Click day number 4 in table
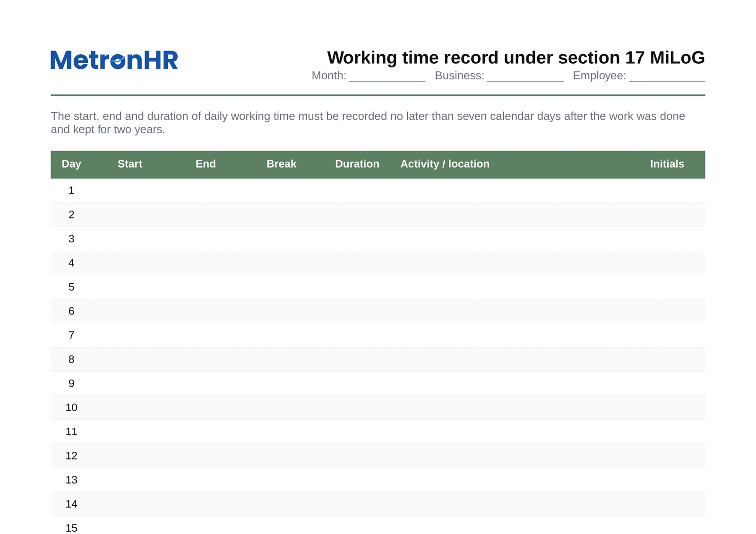The image size is (756, 534). tap(71, 263)
